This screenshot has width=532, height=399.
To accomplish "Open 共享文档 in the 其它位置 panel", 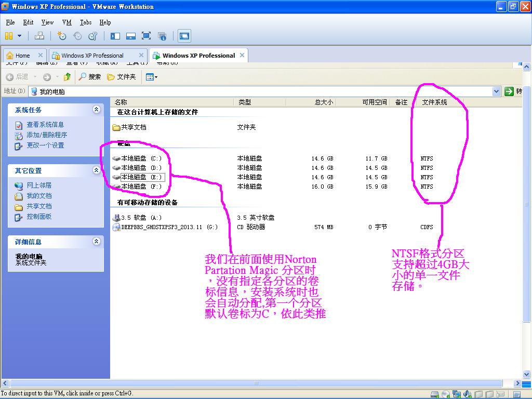I will coord(39,206).
